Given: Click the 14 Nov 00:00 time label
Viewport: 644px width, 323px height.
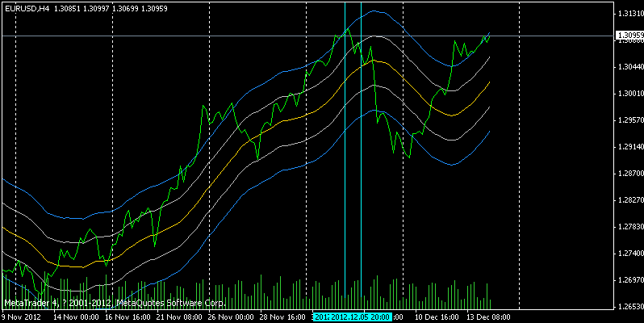Looking at the screenshot, I should point(77,317).
